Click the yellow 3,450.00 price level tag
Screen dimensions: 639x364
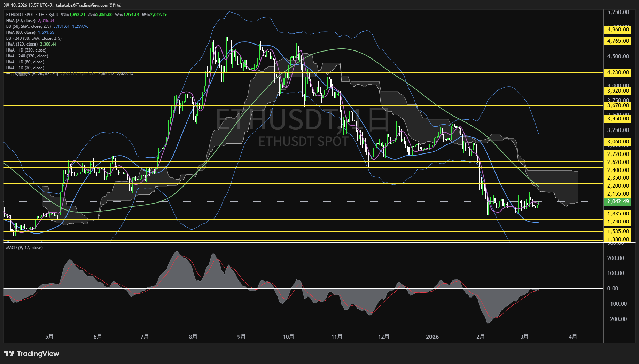click(618, 119)
